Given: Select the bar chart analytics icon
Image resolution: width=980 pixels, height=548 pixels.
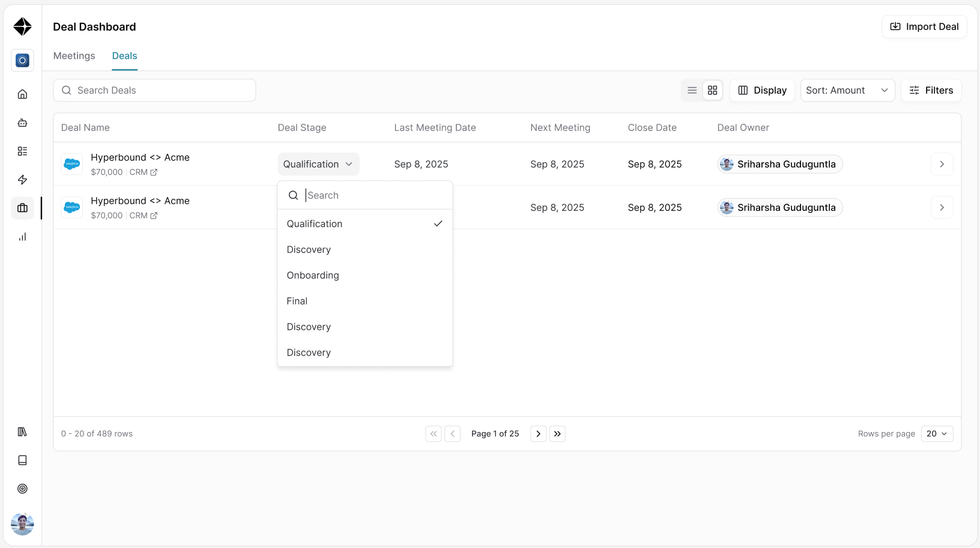Looking at the screenshot, I should tap(22, 237).
